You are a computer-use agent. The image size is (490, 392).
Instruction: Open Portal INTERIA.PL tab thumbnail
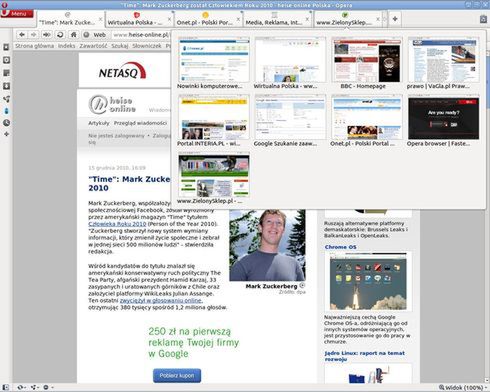click(x=214, y=120)
